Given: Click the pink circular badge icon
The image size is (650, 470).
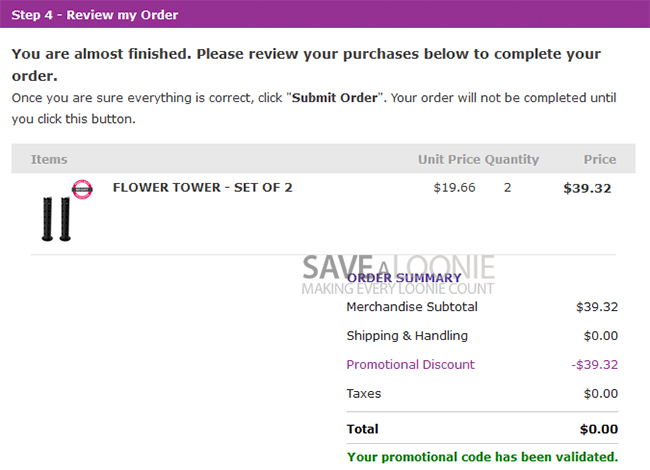Looking at the screenshot, I should point(82,189).
